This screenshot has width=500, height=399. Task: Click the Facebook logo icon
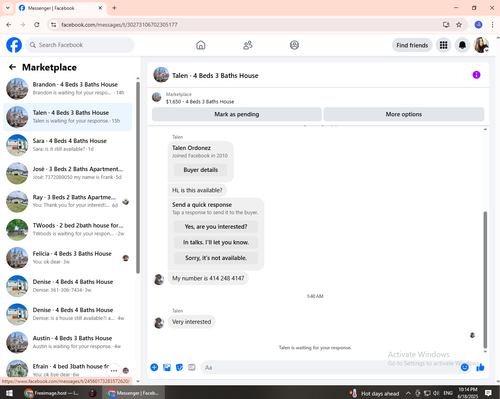14,45
